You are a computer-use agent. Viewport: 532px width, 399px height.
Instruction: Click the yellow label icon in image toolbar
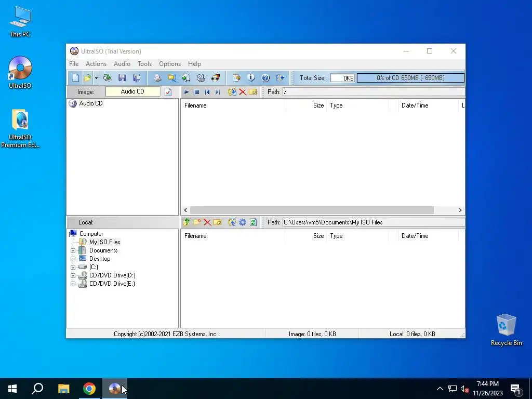pyautogui.click(x=253, y=92)
